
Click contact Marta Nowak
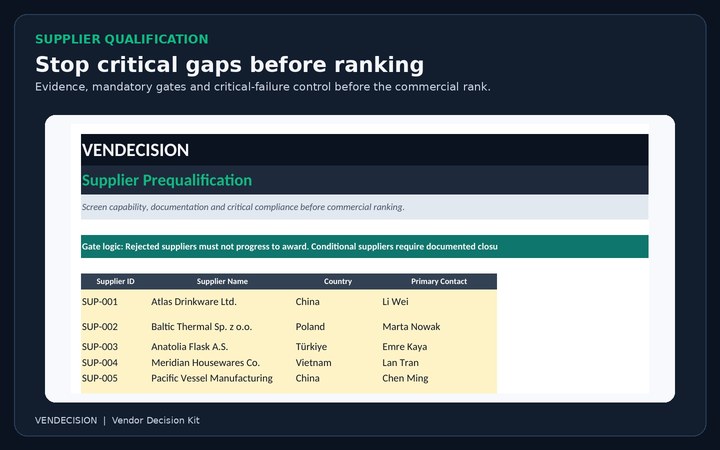pyautogui.click(x=411, y=326)
